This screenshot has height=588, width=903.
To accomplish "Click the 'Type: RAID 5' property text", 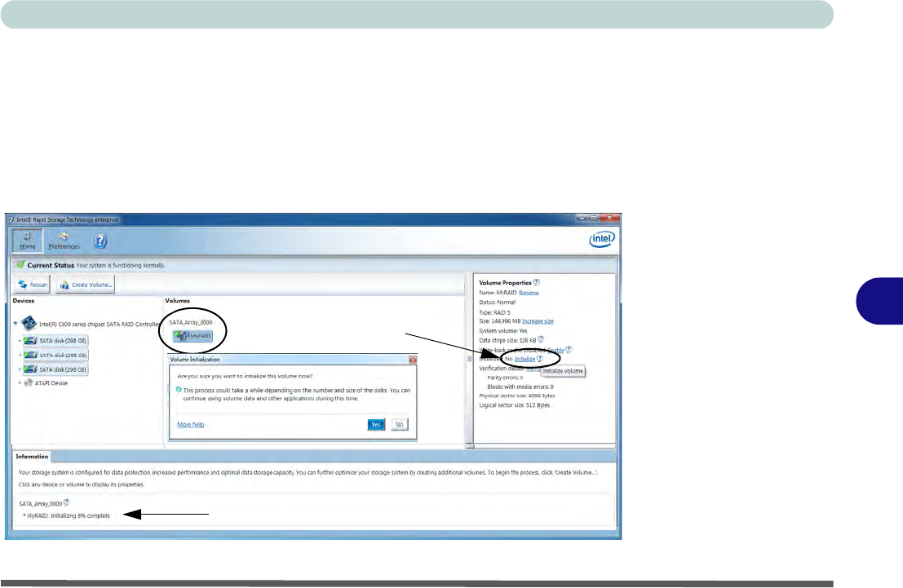I will point(494,312).
